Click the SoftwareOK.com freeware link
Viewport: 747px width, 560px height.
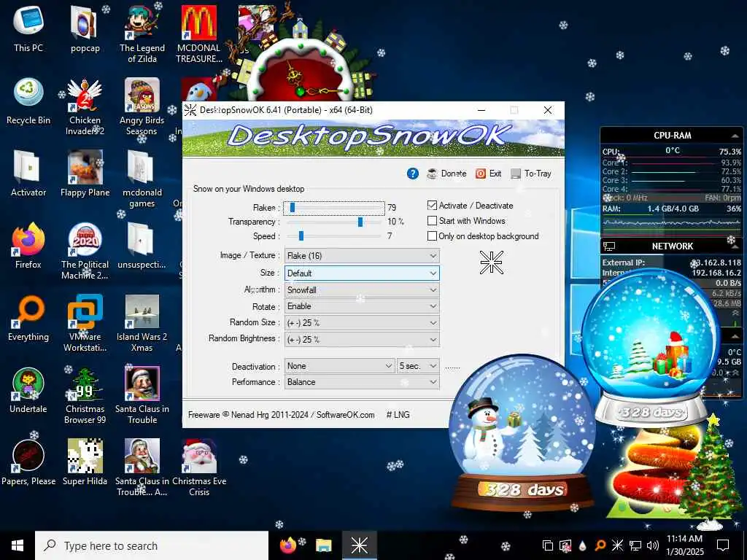point(345,415)
